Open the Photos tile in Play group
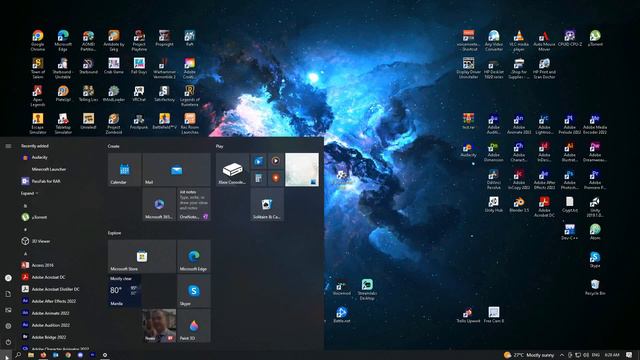640x360 pixels. click(x=302, y=170)
